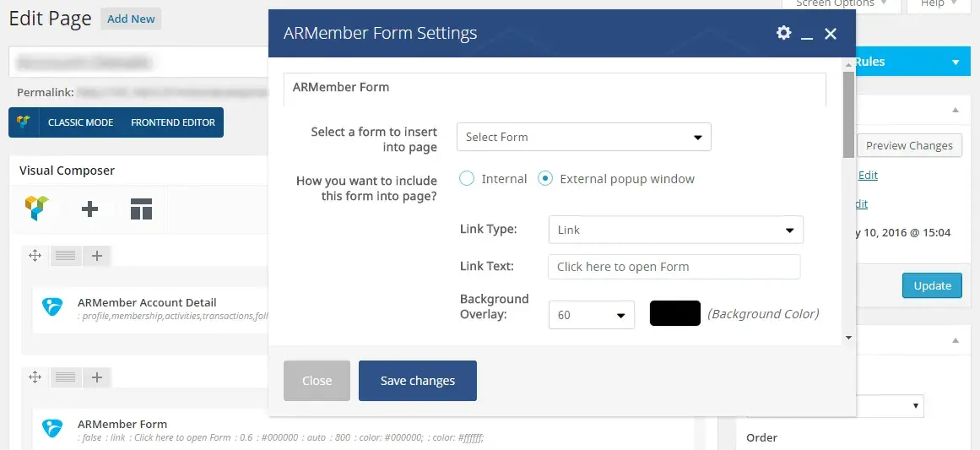Expand the Link Type dropdown
The width and height of the screenshot is (980, 450).
pos(675,230)
